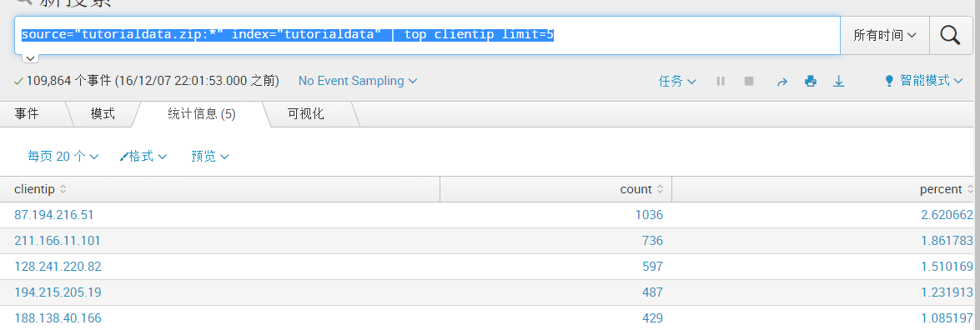Open 所有时间 time range picker
Screen dimensions: 980x330
tap(885, 36)
